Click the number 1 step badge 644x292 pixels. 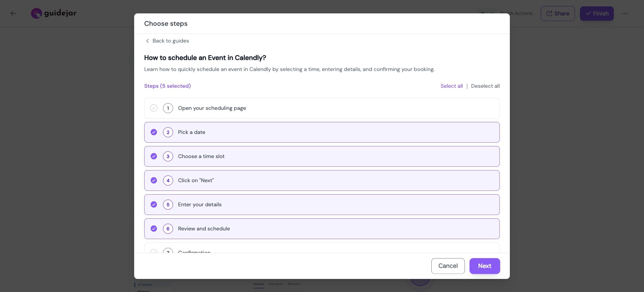point(168,108)
